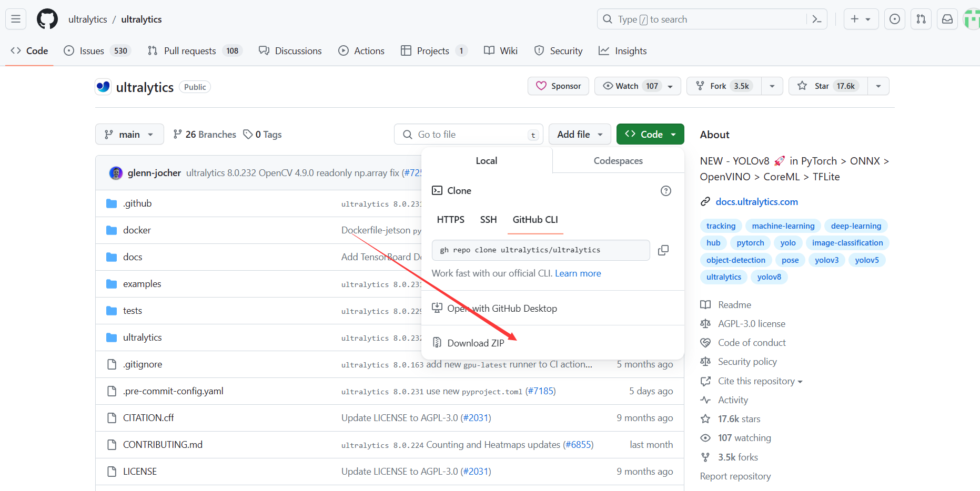
Task: Open the ultralytics folder
Action: (143, 337)
